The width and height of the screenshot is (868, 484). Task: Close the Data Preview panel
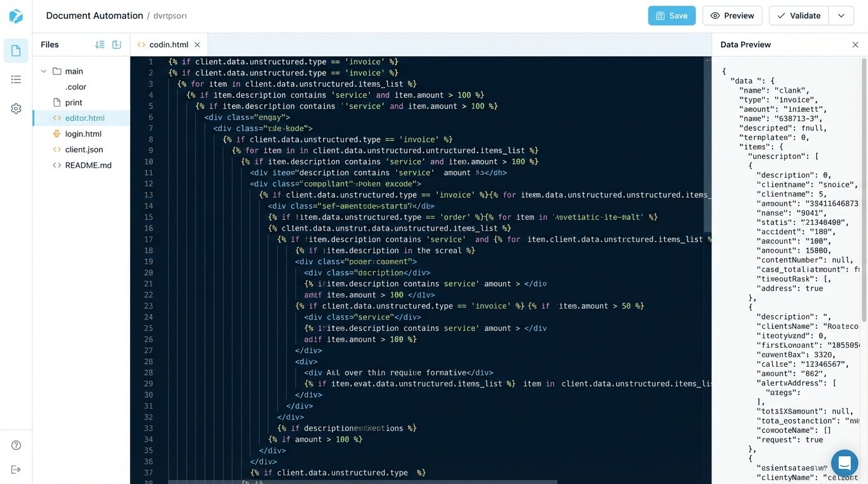(855, 45)
